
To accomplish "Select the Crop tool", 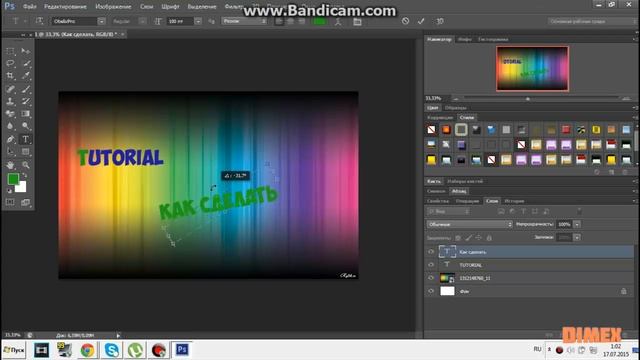I will pos(10,76).
